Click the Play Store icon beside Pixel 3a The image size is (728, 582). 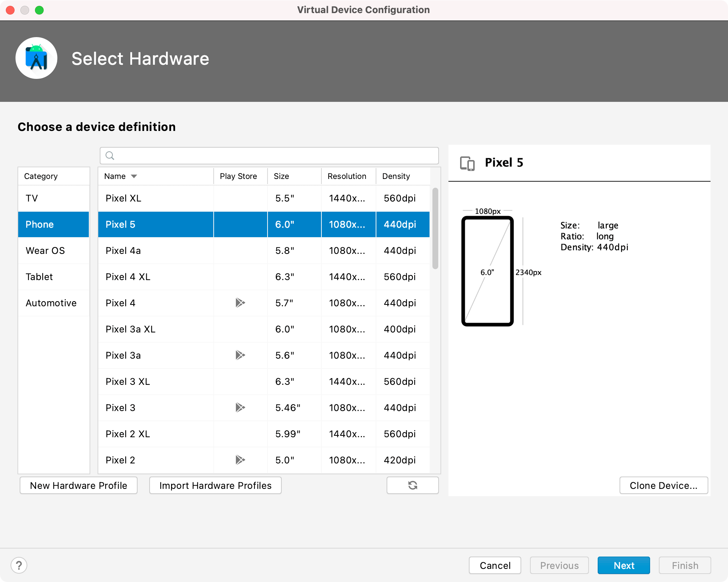[240, 355]
